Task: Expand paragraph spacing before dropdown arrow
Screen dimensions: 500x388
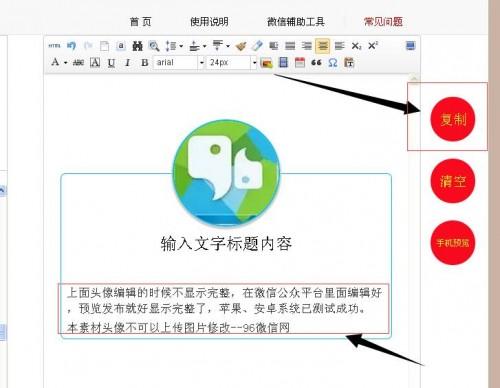Action: pos(204,46)
